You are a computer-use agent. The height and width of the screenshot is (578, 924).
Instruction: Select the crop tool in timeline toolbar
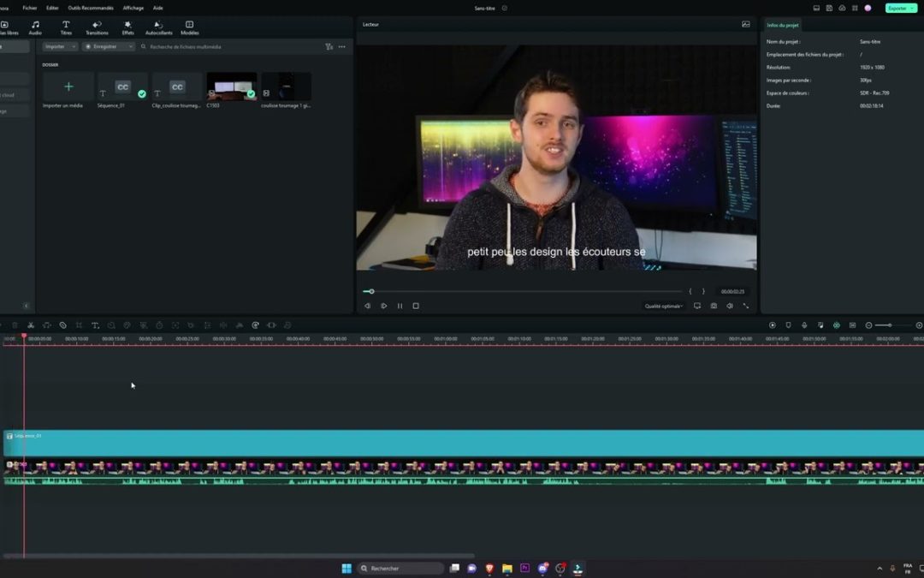coord(79,325)
